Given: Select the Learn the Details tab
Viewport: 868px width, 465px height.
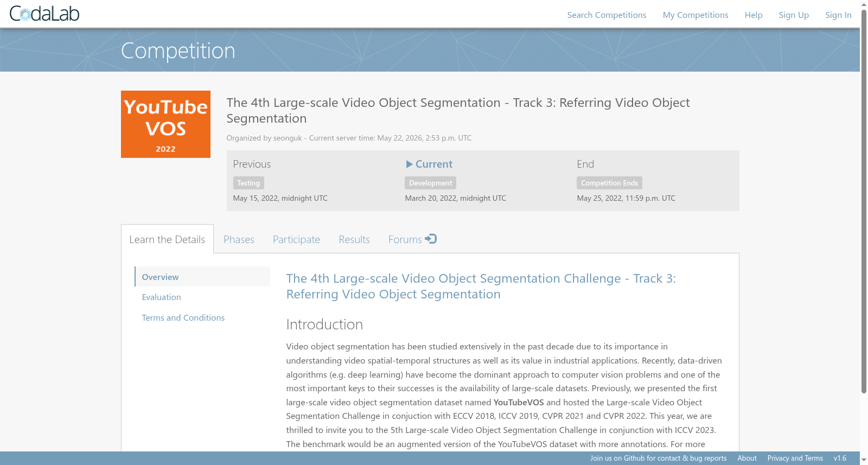Looking at the screenshot, I should click(x=167, y=239).
